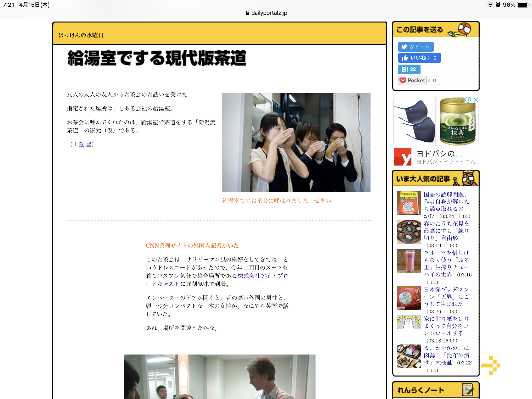Click thumbnail of kanikama dishes

tap(408, 356)
